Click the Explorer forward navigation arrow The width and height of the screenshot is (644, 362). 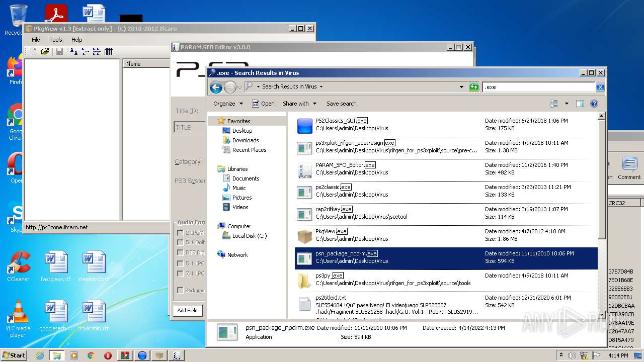coord(230,87)
